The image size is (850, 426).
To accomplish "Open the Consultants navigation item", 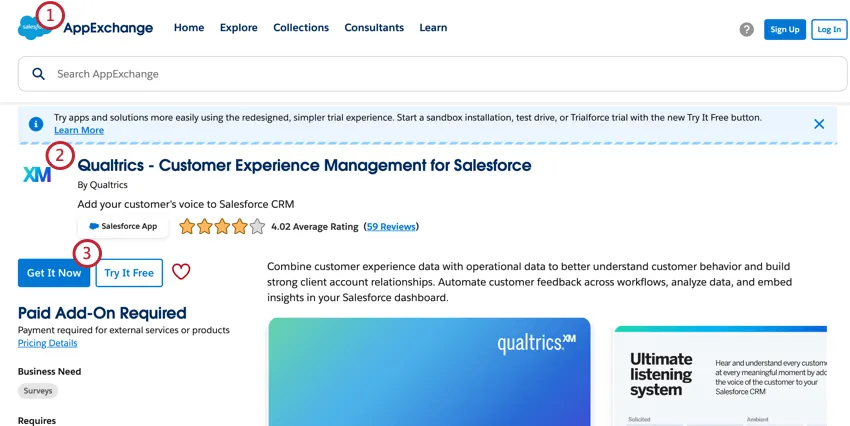I will [x=374, y=28].
